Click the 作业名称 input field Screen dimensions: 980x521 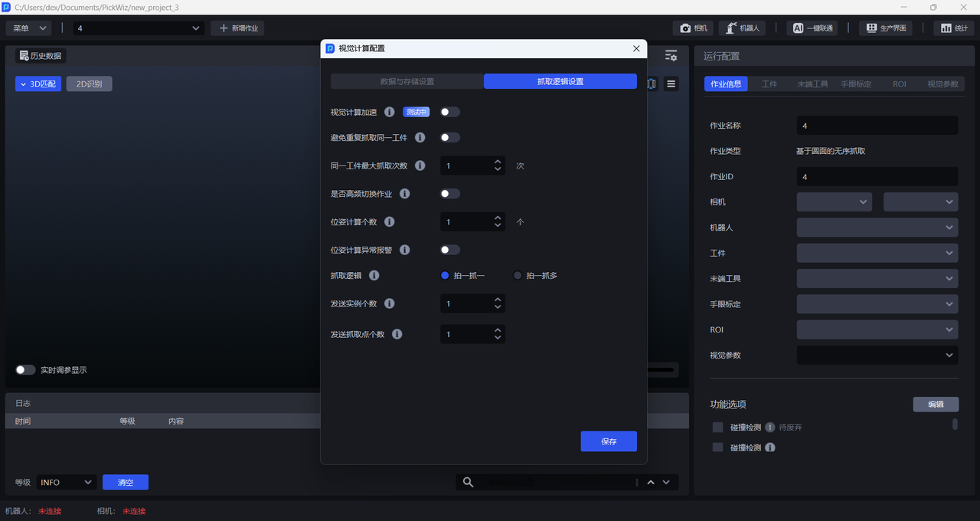click(x=877, y=126)
